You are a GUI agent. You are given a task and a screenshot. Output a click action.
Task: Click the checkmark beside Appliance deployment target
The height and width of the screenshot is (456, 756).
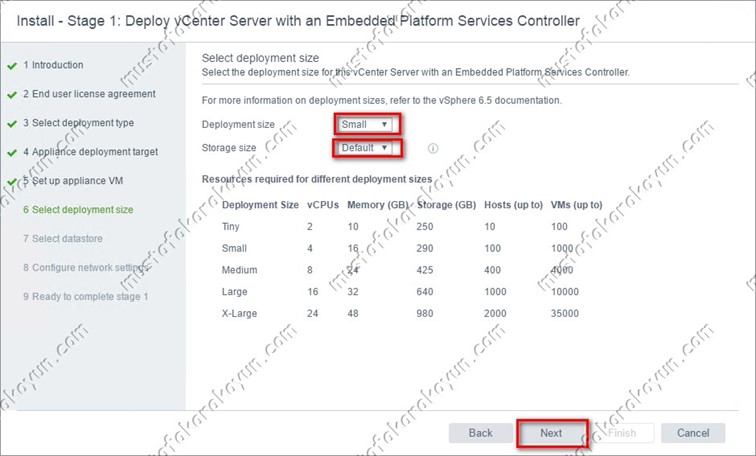(x=12, y=153)
